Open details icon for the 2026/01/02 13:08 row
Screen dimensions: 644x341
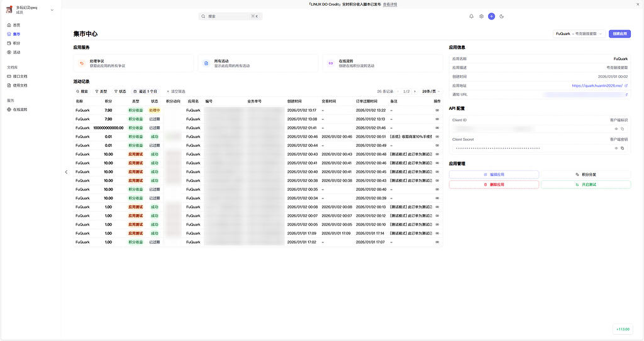pos(437,119)
